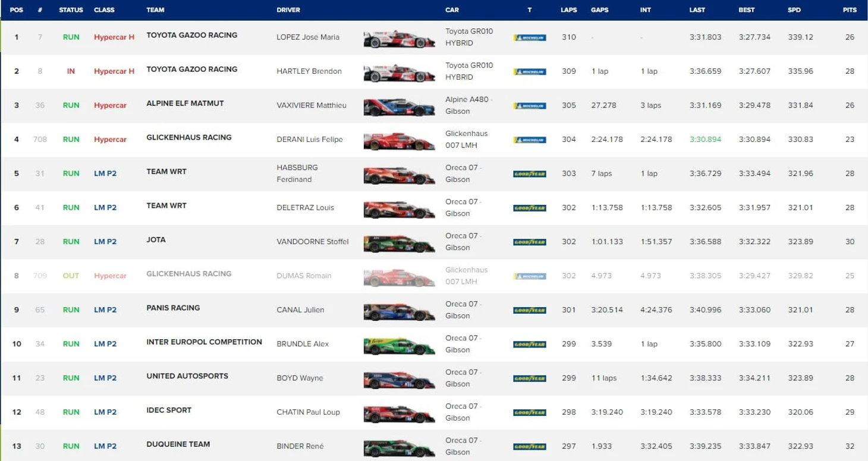Screen dimensions: 868x461
Task: Select driver CHATIN Paul Loup
Action: coord(308,412)
